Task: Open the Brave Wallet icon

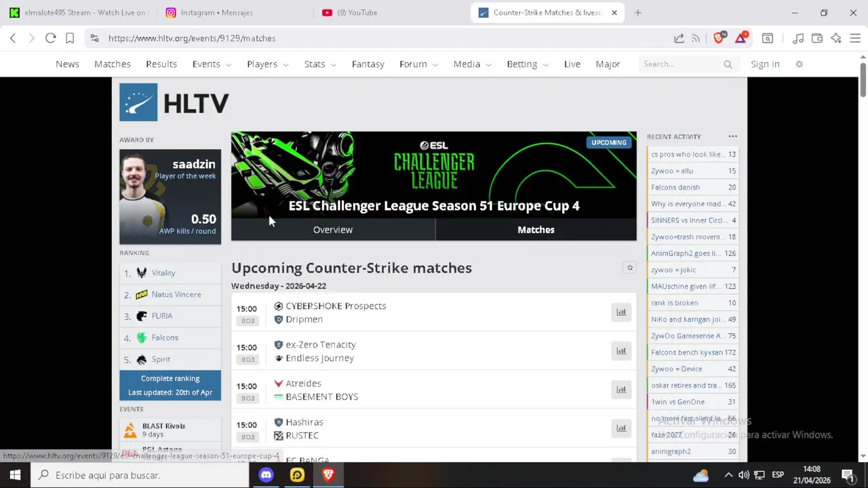Action: point(817,39)
